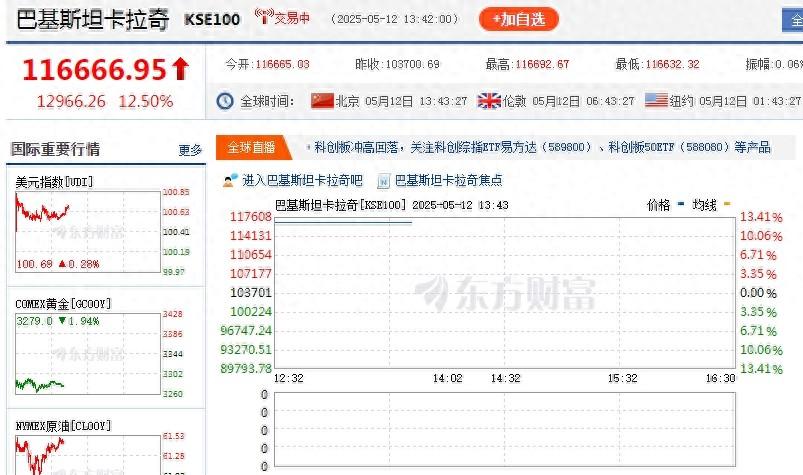Image resolution: width=803 pixels, height=475 pixels.
Task: Click the global time clock icon
Action: pos(225,101)
